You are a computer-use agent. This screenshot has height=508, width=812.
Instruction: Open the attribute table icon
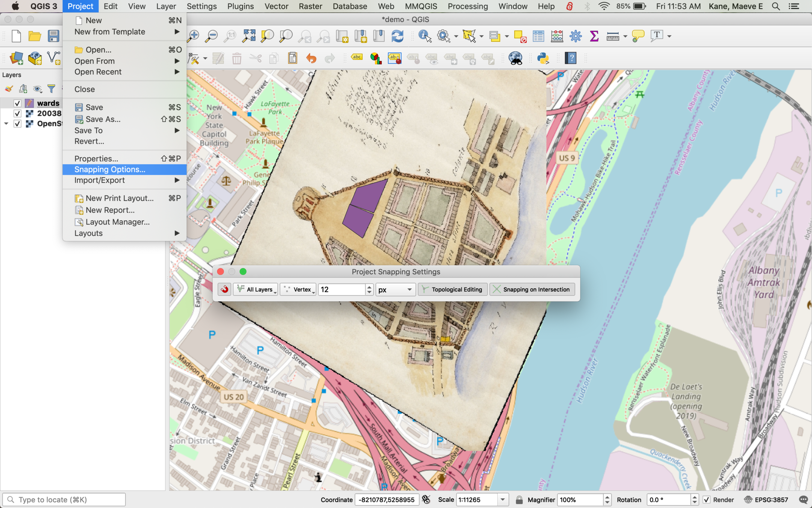(x=538, y=36)
